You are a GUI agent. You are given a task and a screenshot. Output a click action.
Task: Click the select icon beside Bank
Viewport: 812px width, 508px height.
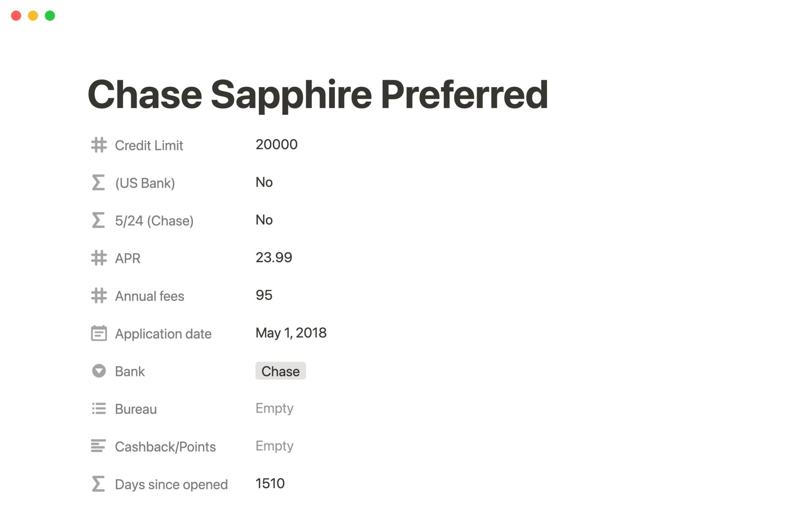point(99,371)
